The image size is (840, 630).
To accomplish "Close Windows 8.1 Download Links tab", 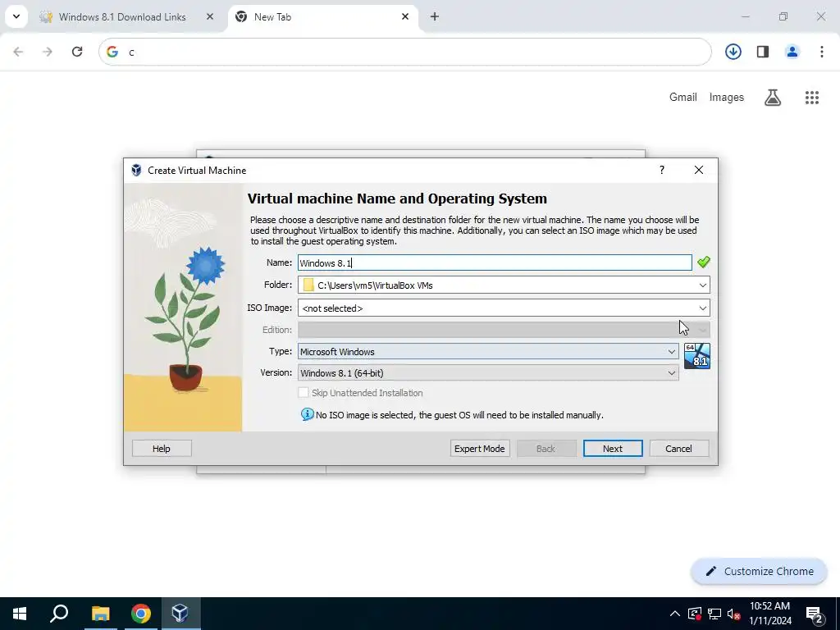I will click(x=209, y=16).
